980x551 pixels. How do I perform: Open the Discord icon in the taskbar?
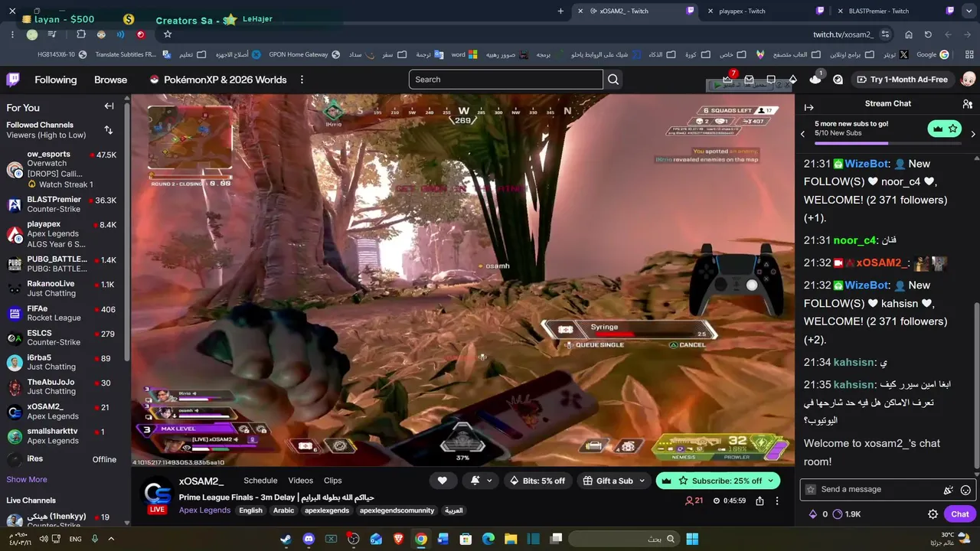[309, 539]
